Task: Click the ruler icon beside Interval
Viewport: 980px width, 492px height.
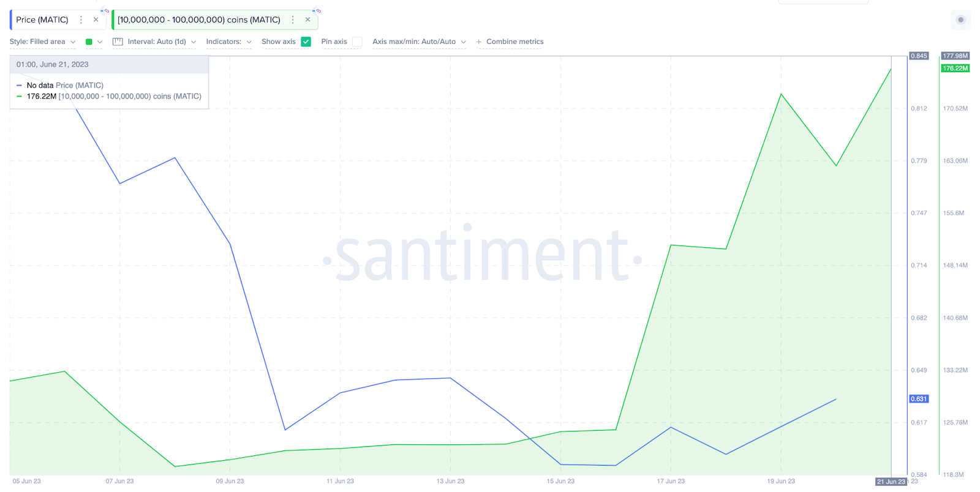Action: pyautogui.click(x=118, y=42)
